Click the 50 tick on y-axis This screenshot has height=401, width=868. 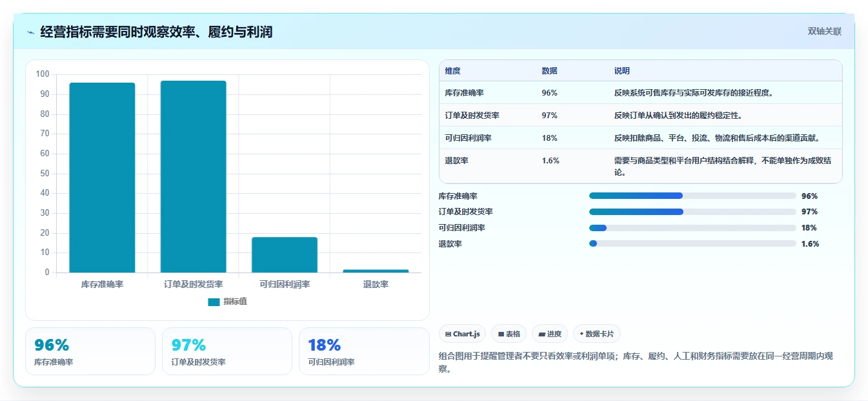(x=45, y=173)
